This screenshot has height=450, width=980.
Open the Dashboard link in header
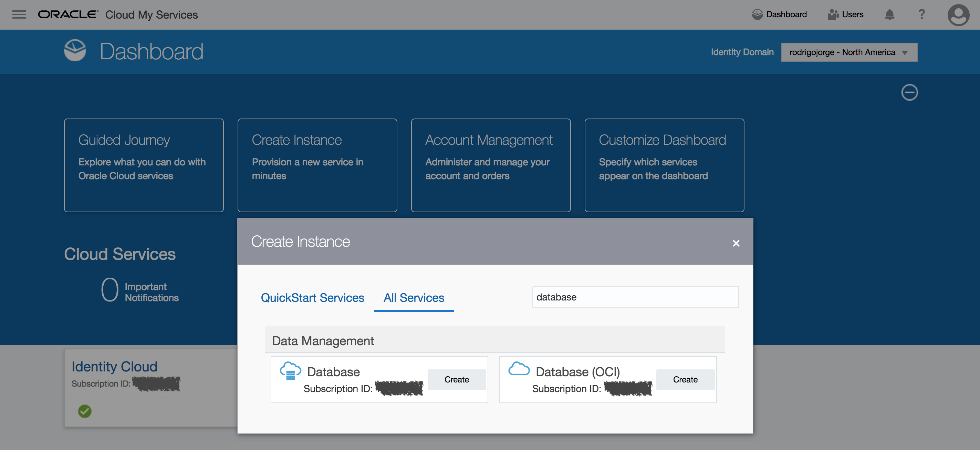tap(779, 14)
